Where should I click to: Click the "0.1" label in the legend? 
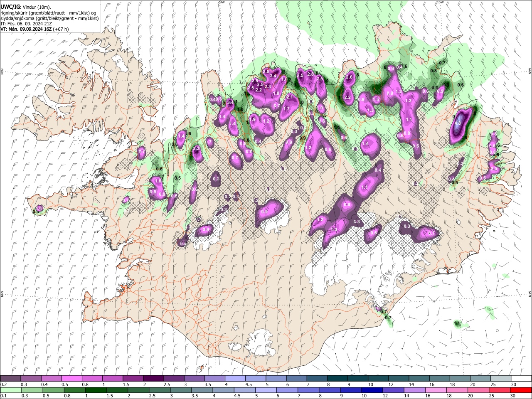point(4,396)
